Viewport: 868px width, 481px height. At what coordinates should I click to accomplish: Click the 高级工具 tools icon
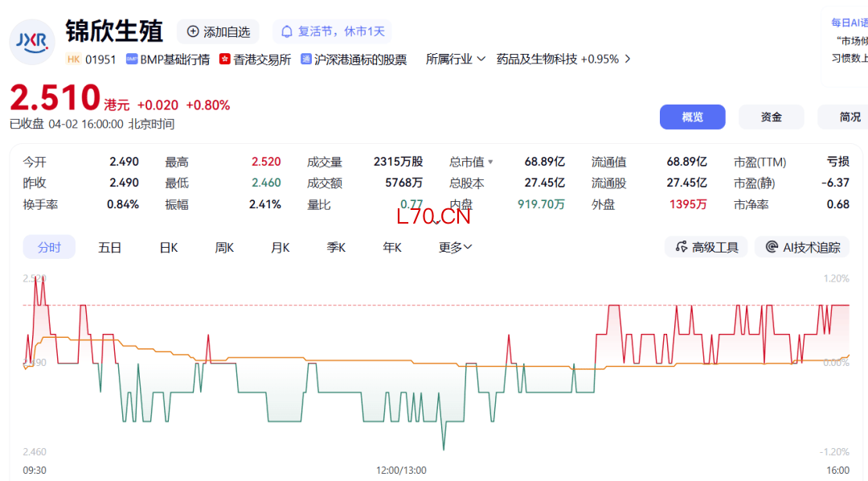tap(682, 247)
